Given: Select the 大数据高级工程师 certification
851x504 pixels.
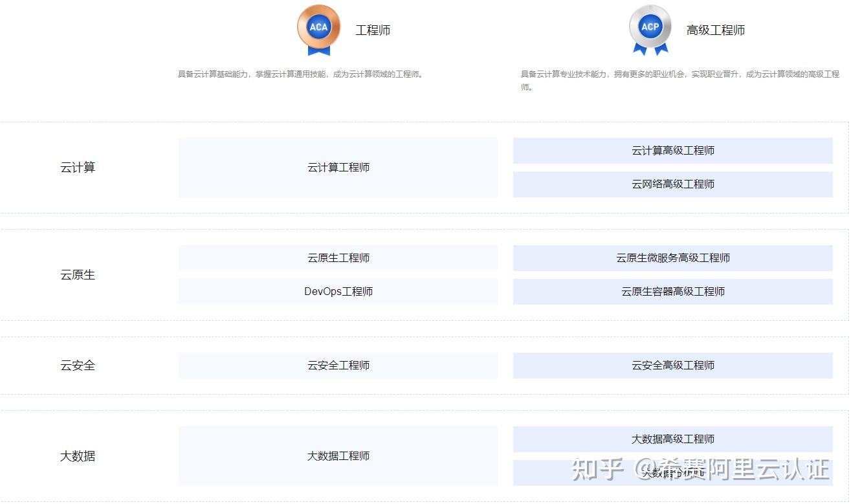Looking at the screenshot, I should pos(673,439).
